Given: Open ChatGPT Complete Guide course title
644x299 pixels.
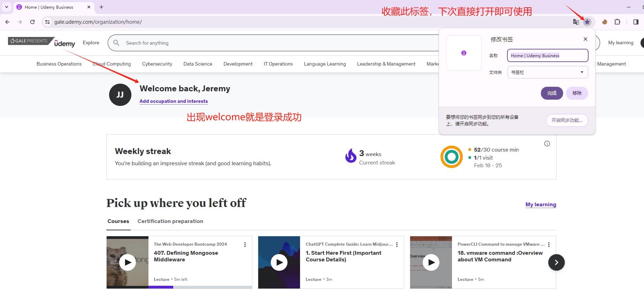Looking at the screenshot, I should tap(349, 244).
